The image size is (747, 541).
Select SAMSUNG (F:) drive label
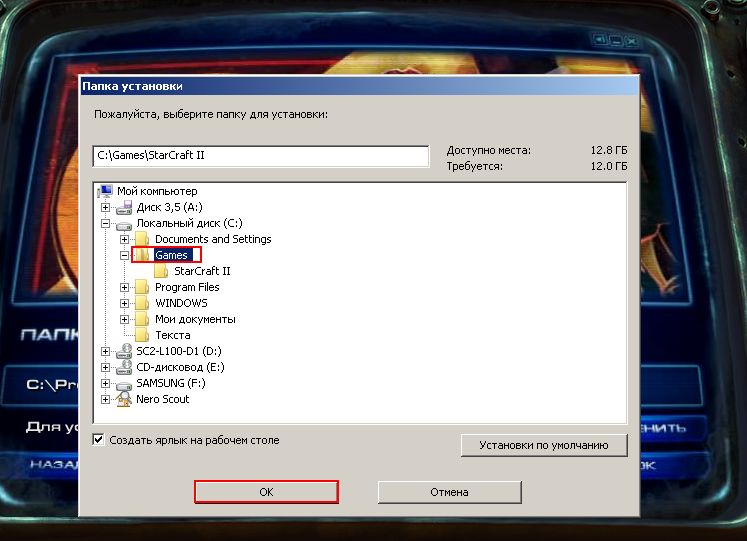coord(171,383)
